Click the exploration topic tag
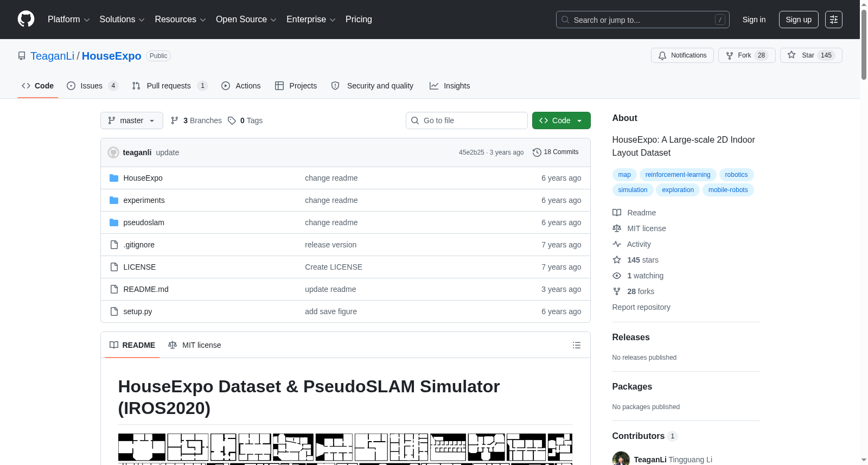This screenshot has height=465, width=868. (x=678, y=190)
